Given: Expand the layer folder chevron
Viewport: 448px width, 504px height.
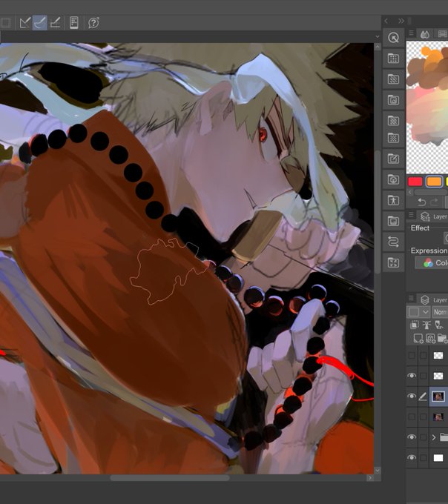Looking at the screenshot, I should pyautogui.click(x=434, y=437).
